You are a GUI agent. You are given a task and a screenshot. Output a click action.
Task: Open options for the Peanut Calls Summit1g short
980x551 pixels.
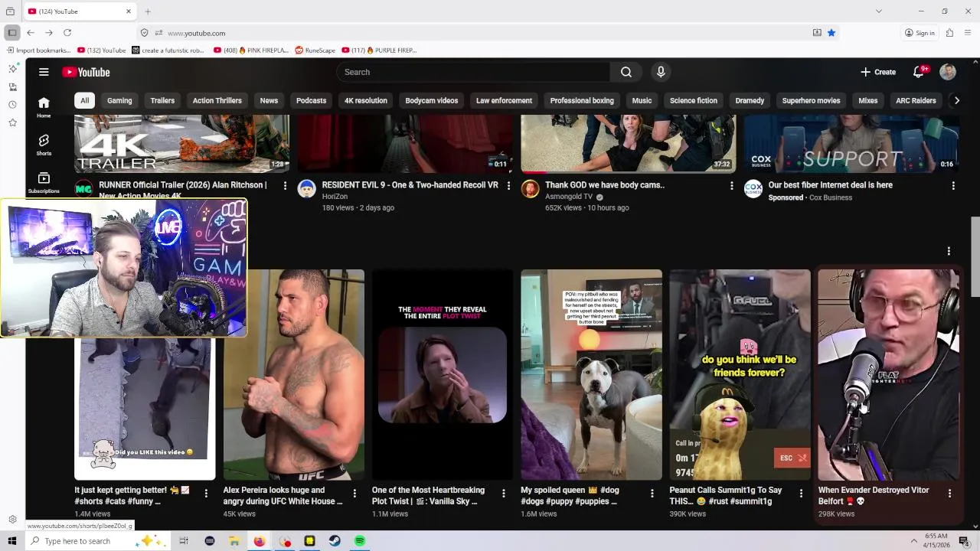[x=801, y=494]
